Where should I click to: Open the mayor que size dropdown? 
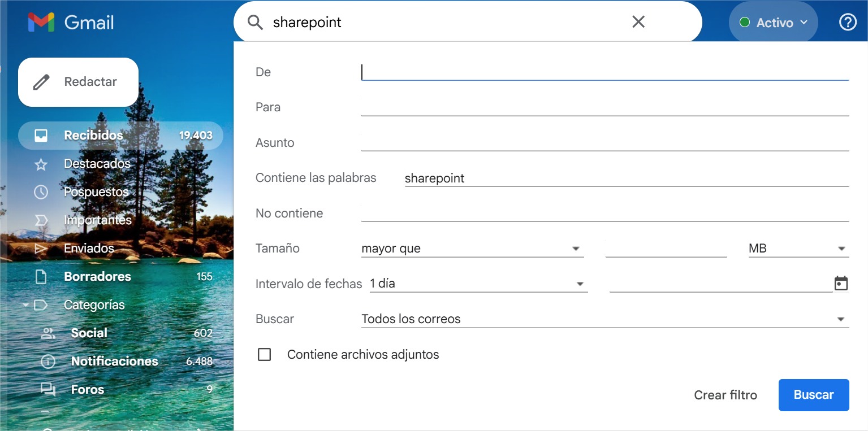coord(472,249)
